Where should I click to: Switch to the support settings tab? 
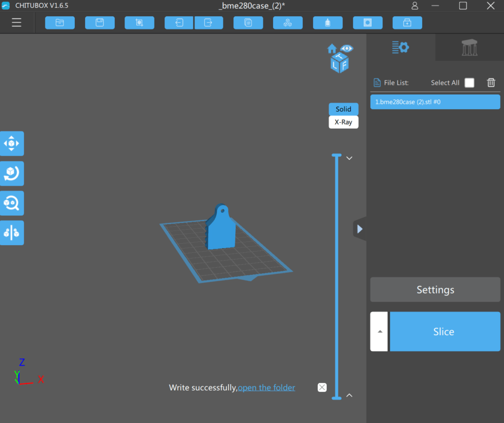[x=469, y=47]
